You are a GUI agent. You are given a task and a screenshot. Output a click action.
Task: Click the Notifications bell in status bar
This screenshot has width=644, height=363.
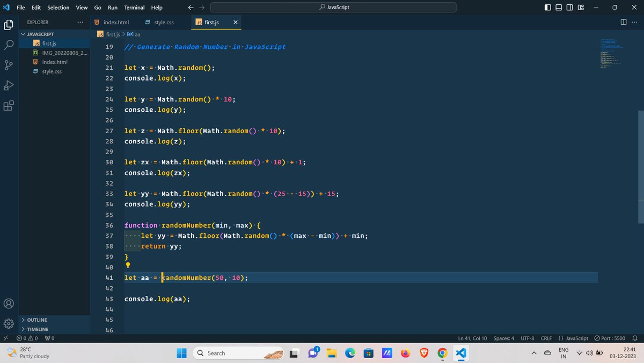click(x=635, y=338)
